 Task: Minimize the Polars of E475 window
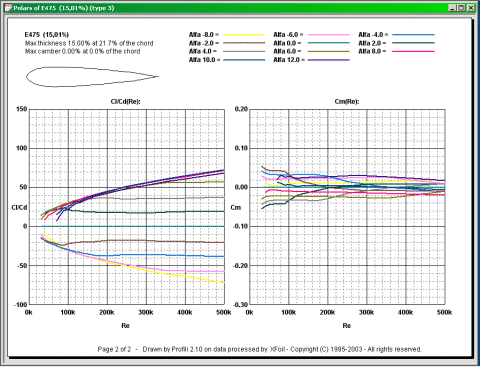point(452,8)
